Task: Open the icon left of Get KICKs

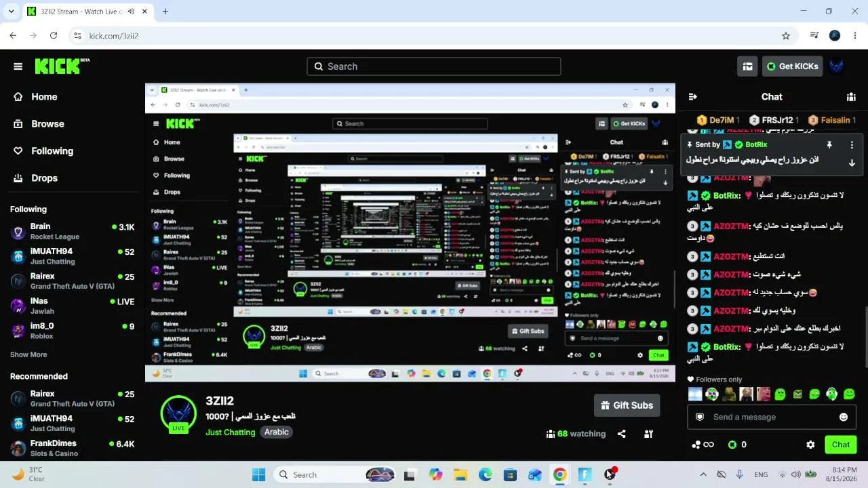Action: [x=747, y=66]
